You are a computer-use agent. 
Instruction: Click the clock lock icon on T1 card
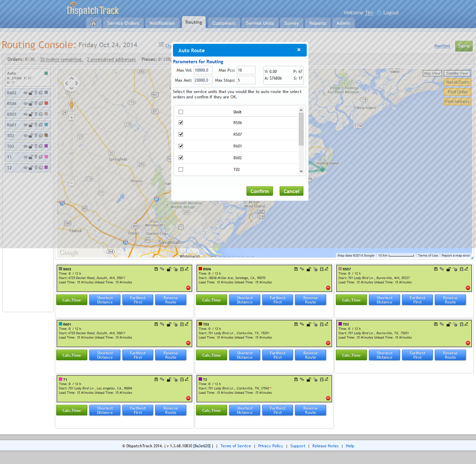pyautogui.click(x=176, y=379)
